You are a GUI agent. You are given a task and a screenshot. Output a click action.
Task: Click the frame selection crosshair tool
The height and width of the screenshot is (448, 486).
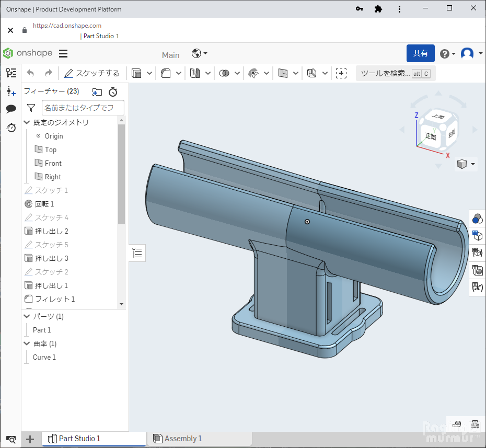[341, 73]
